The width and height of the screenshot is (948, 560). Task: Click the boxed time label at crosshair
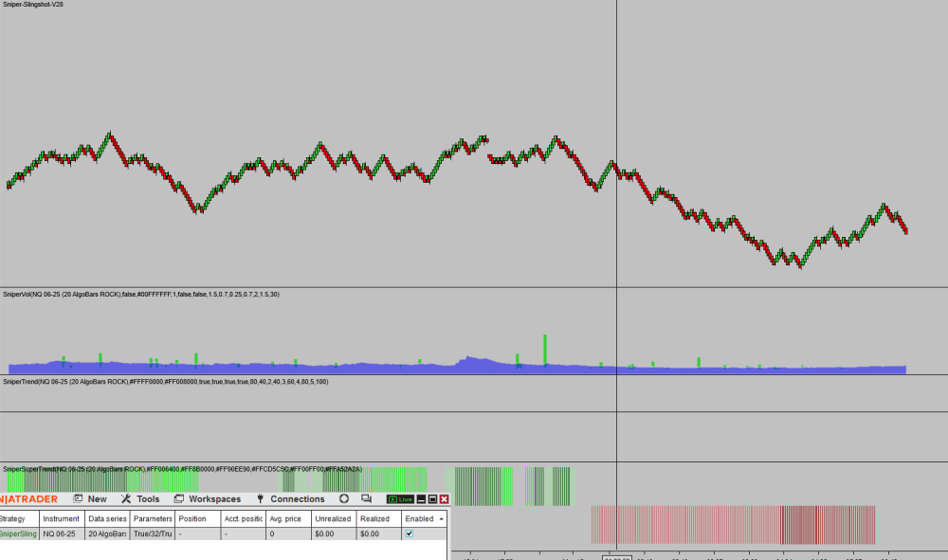coord(617,557)
